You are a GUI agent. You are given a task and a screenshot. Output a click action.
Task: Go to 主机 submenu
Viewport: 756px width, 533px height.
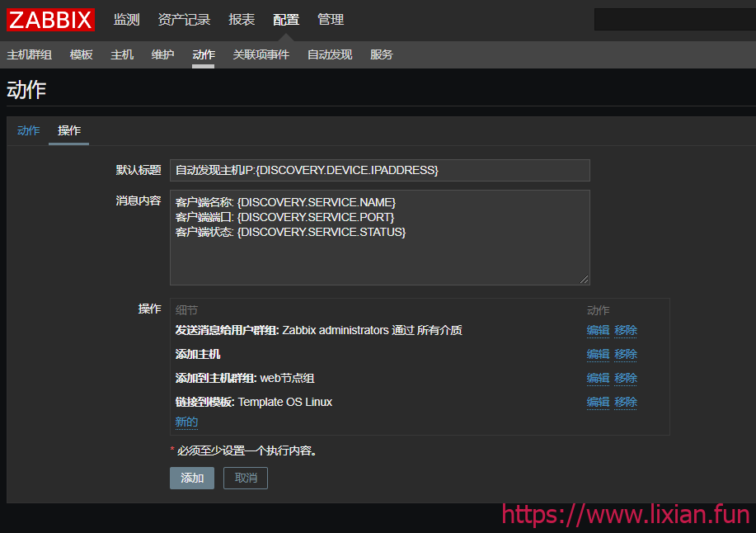pos(122,54)
